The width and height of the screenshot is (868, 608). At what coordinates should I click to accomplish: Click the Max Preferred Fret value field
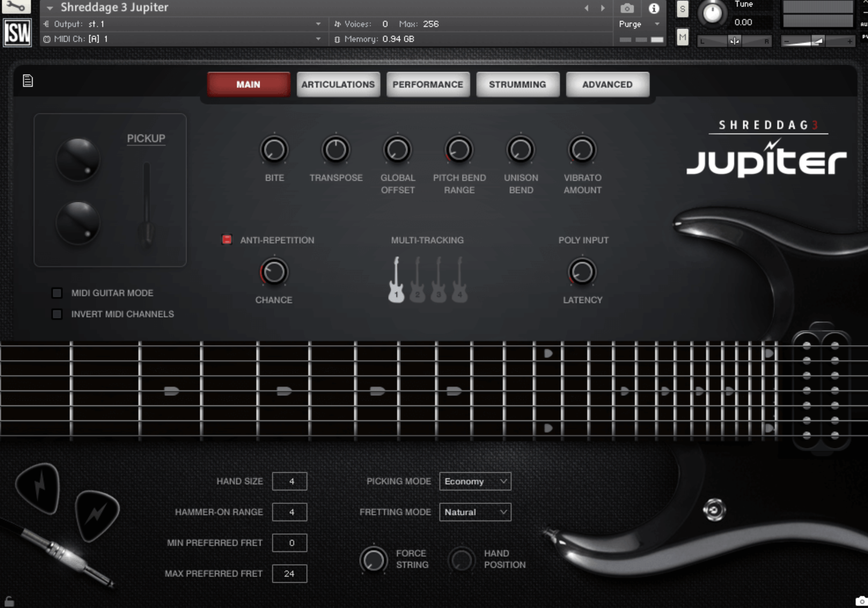coord(289,574)
